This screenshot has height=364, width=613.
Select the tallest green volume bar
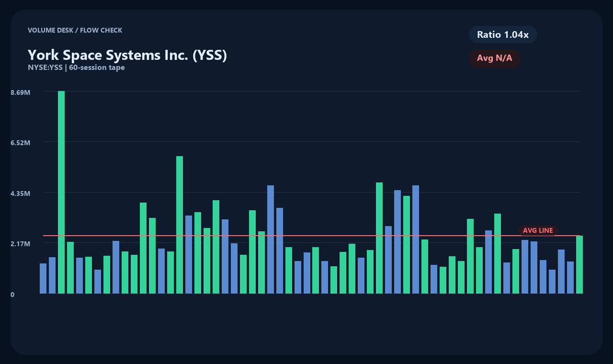point(61,192)
